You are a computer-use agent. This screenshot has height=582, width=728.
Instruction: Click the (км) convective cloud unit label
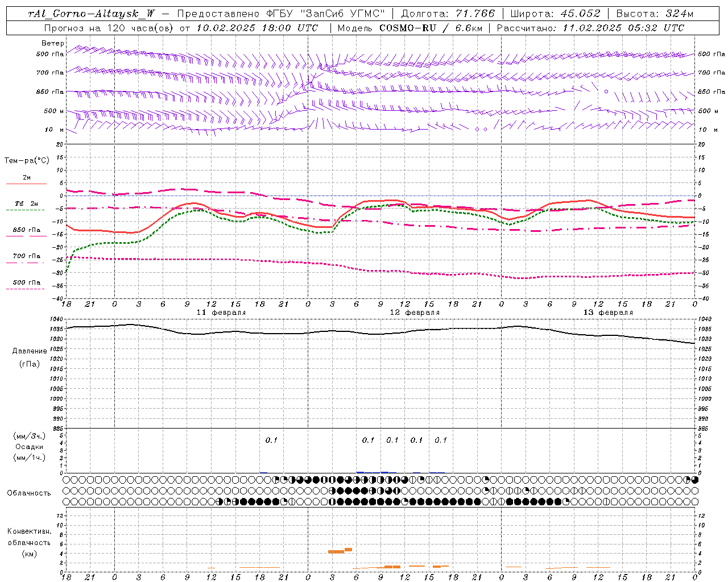click(30, 554)
